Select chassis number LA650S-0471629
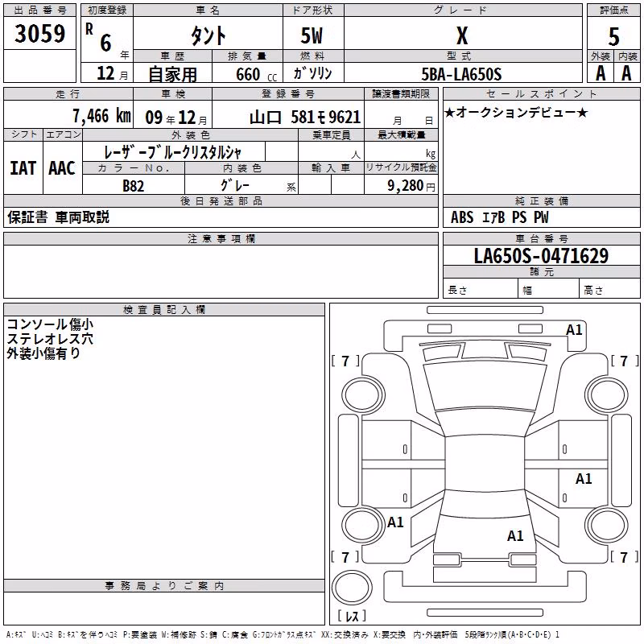 [x=541, y=256]
